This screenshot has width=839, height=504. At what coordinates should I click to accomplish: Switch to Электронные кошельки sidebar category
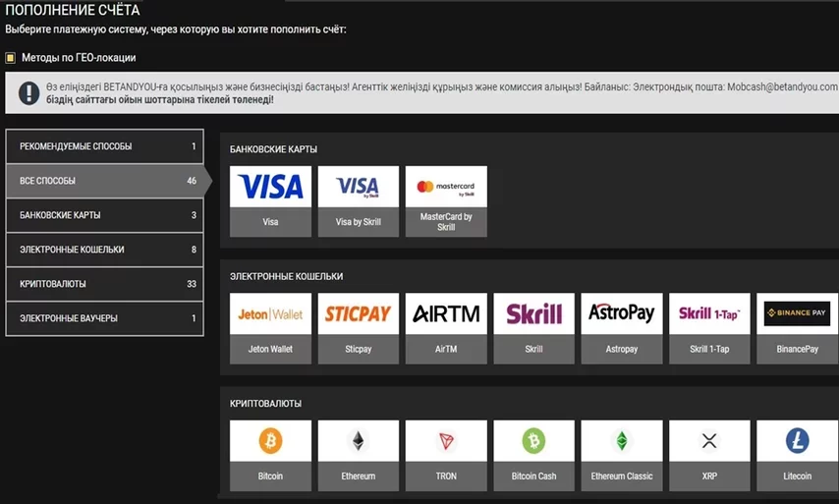(104, 250)
